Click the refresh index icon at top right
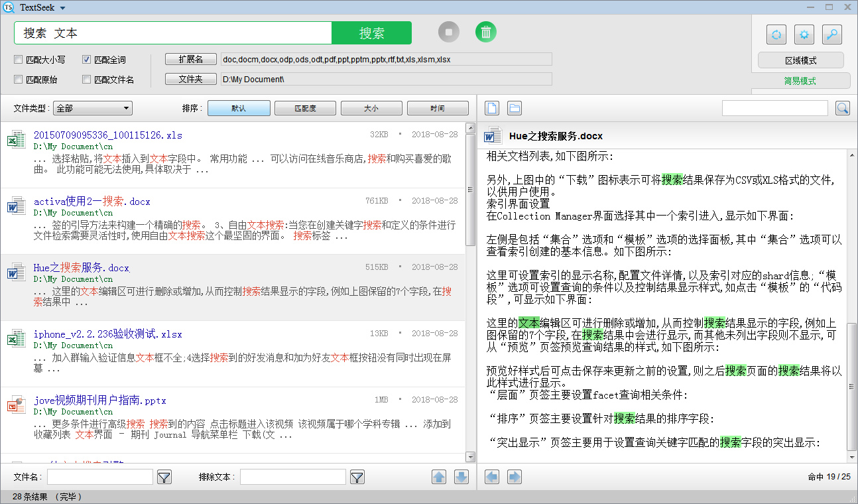The width and height of the screenshot is (858, 504). coord(776,34)
